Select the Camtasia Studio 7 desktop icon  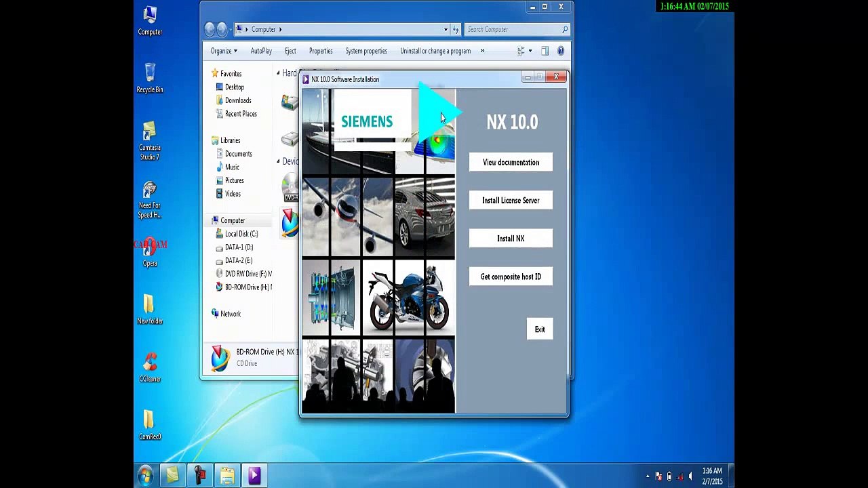click(150, 141)
